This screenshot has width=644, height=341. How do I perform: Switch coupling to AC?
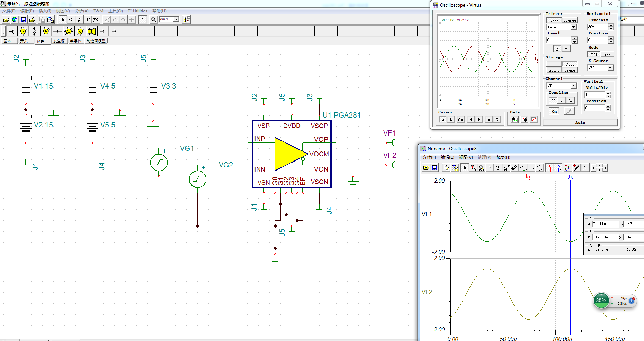pyautogui.click(x=570, y=100)
